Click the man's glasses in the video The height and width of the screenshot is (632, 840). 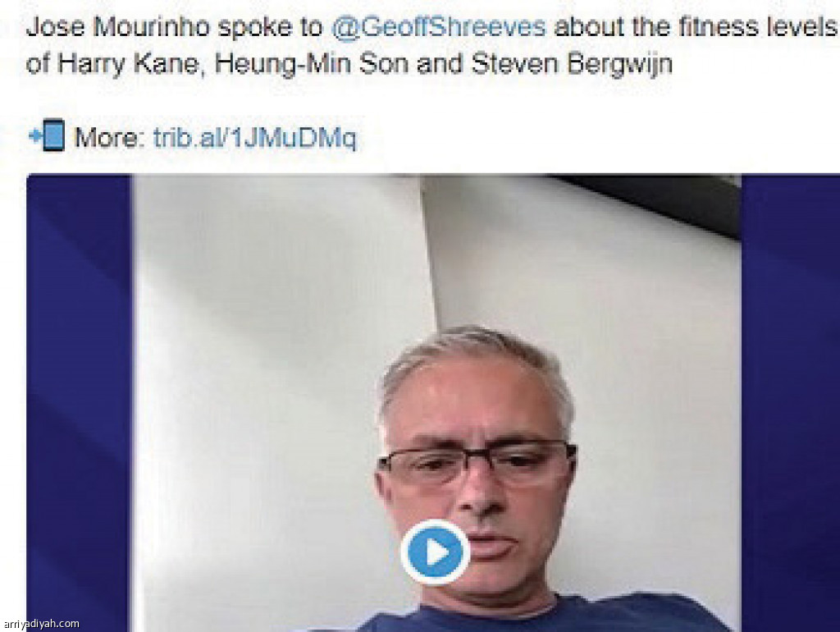[477, 461]
